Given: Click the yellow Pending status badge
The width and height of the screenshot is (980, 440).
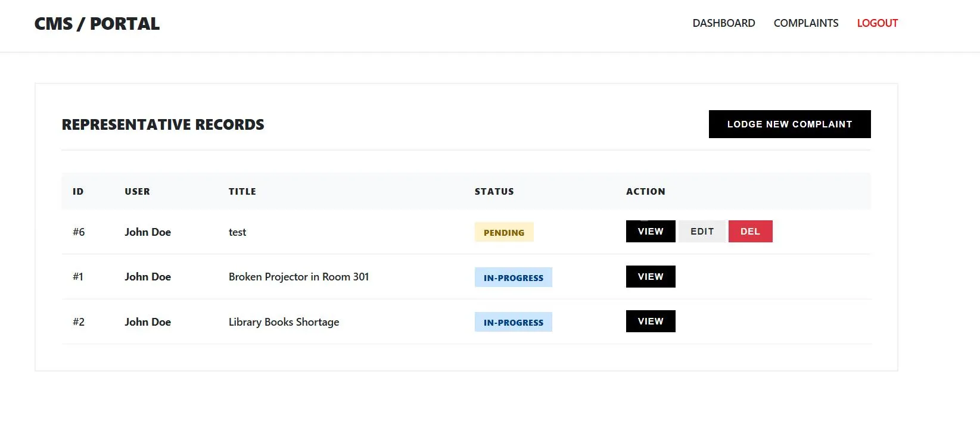Looking at the screenshot, I should pos(503,232).
